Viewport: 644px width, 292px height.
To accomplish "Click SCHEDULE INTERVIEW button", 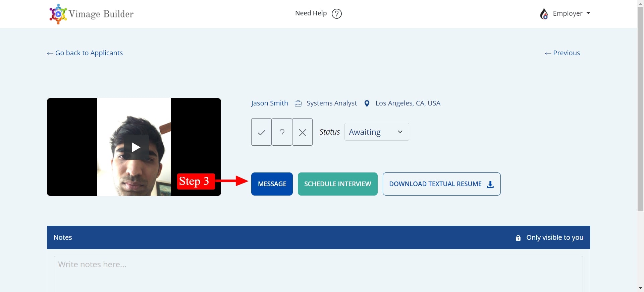I will click(x=338, y=184).
